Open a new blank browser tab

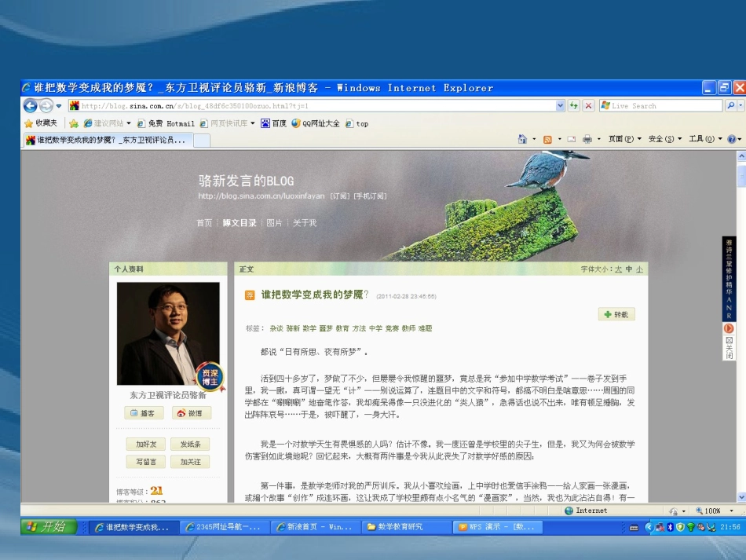(202, 141)
